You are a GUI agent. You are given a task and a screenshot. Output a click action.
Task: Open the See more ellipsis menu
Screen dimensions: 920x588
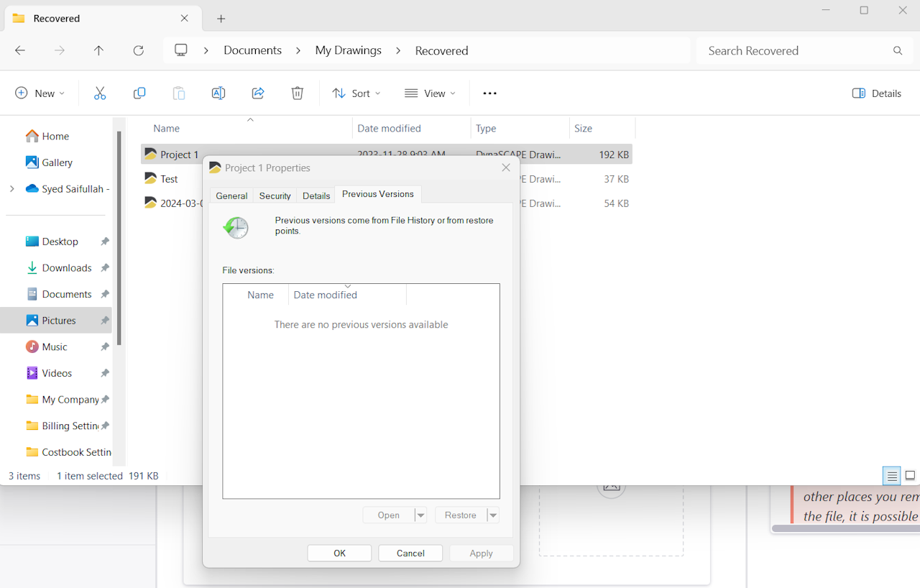click(489, 93)
